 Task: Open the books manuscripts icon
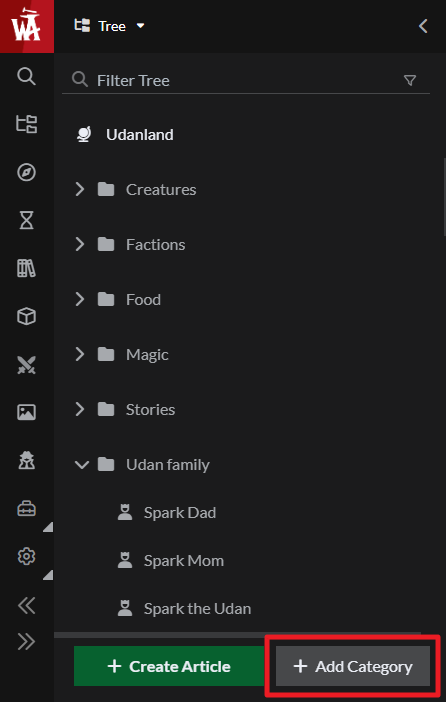click(x=26, y=268)
